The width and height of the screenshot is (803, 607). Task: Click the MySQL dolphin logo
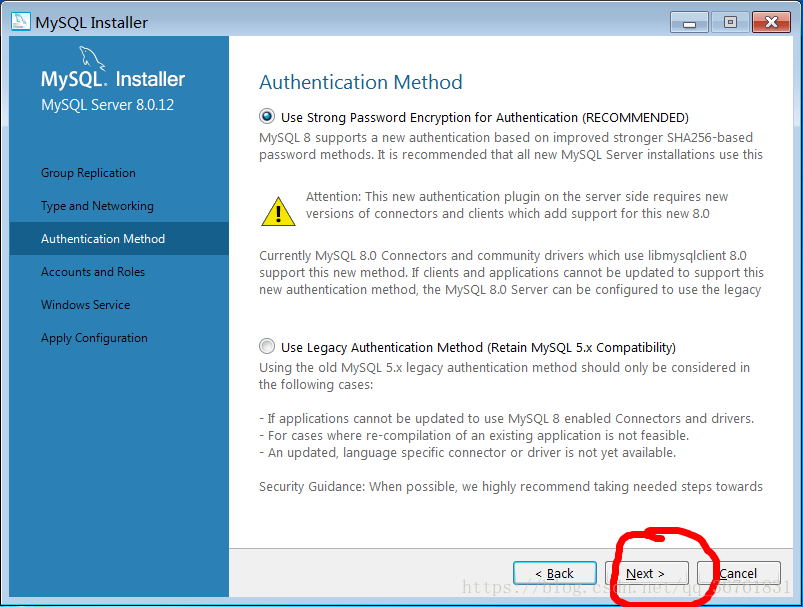pos(92,58)
